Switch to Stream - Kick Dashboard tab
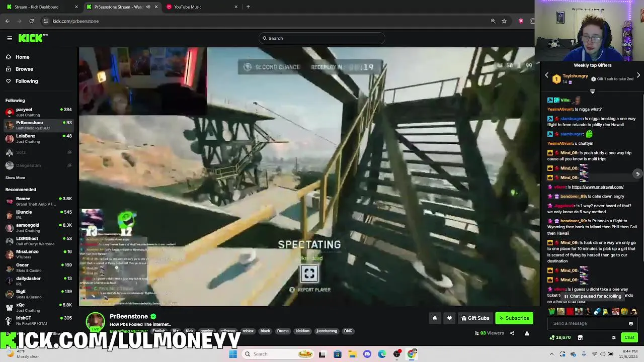Viewport: 644px width, 362px height. click(x=40, y=7)
